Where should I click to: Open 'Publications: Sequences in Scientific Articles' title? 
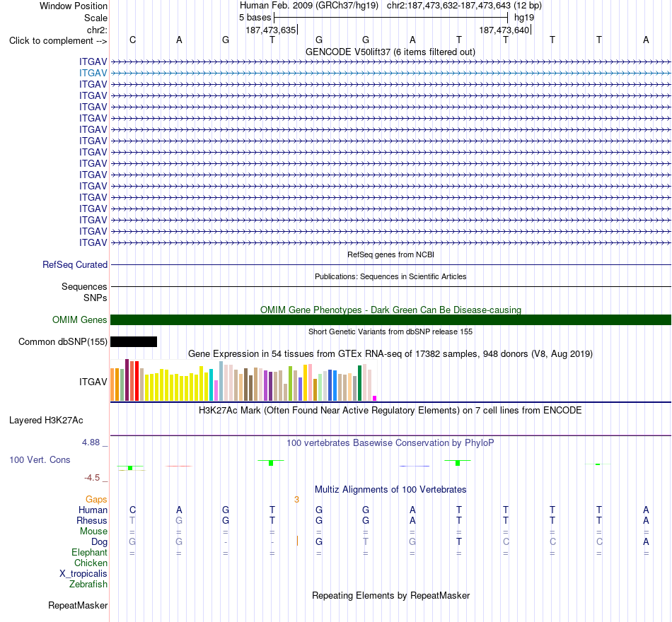[390, 276]
